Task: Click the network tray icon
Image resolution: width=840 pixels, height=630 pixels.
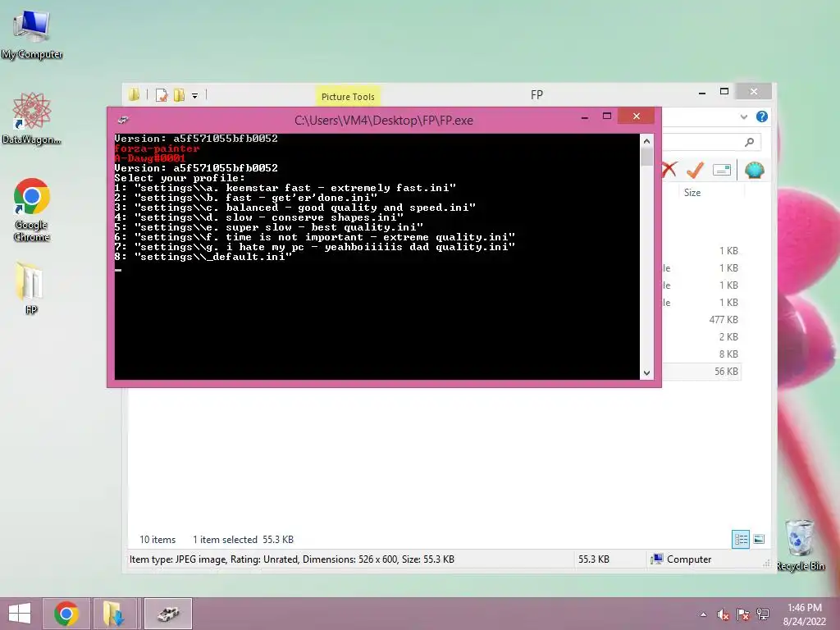Action: [x=763, y=614]
